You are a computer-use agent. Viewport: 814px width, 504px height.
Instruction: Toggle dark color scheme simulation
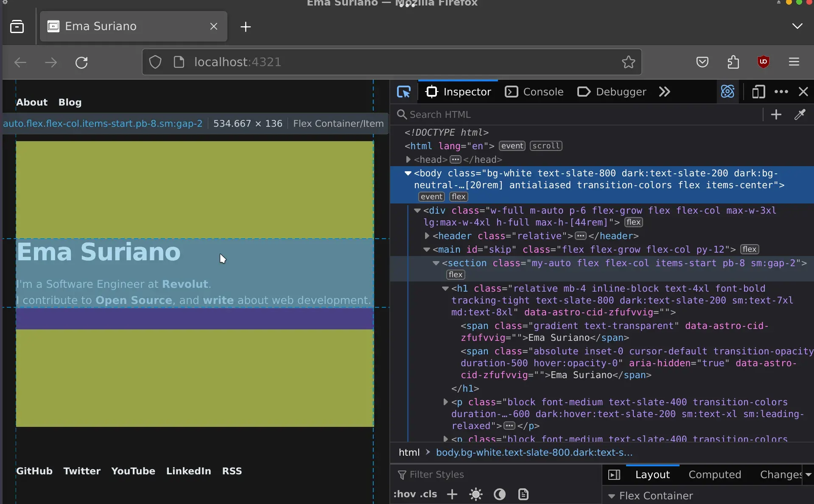coord(500,494)
